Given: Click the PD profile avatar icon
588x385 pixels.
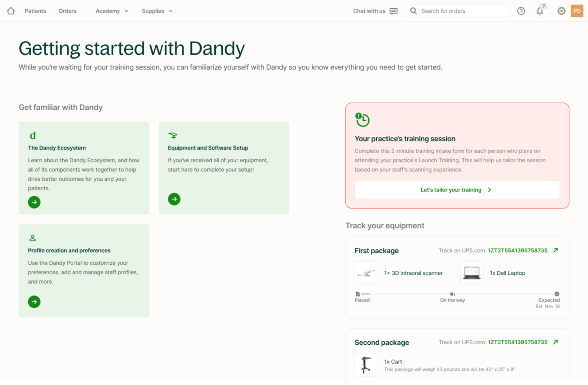Looking at the screenshot, I should coord(577,10).
